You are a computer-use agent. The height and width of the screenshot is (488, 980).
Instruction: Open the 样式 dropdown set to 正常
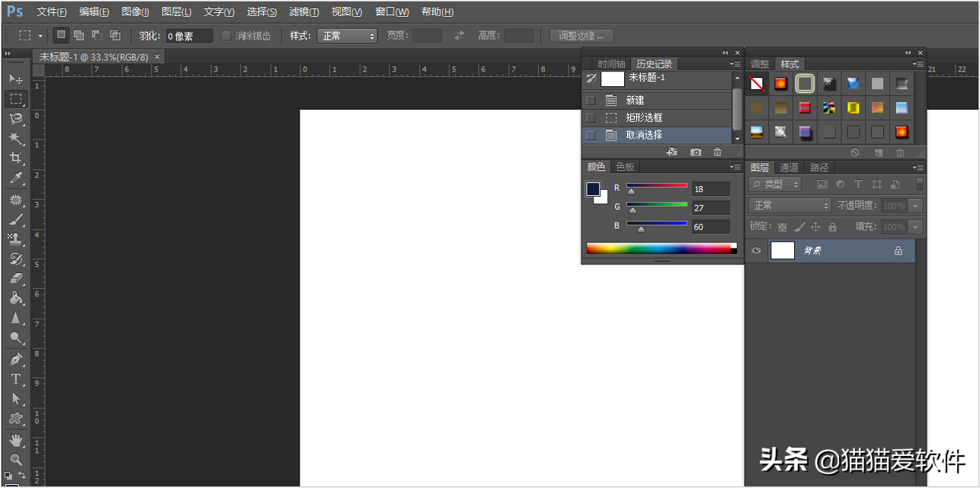point(347,36)
